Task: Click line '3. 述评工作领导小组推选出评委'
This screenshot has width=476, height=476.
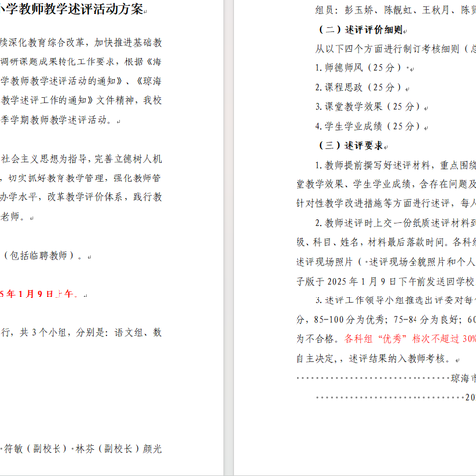Action: [396, 300]
